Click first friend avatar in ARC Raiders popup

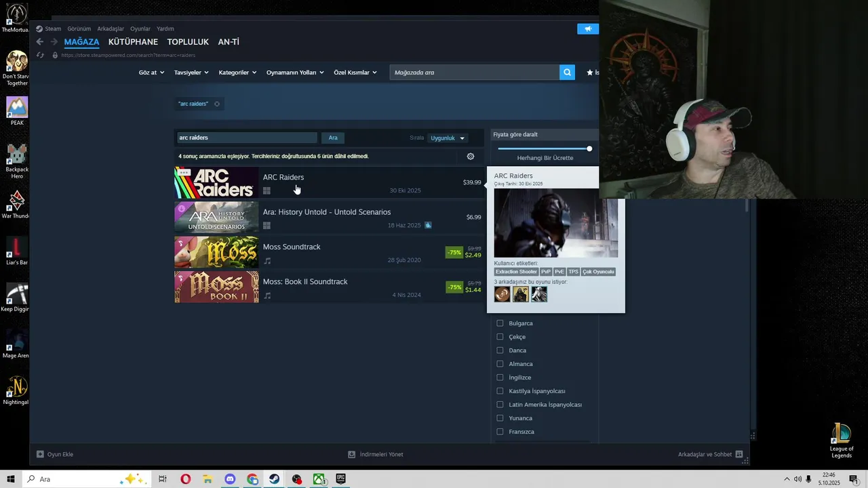502,294
